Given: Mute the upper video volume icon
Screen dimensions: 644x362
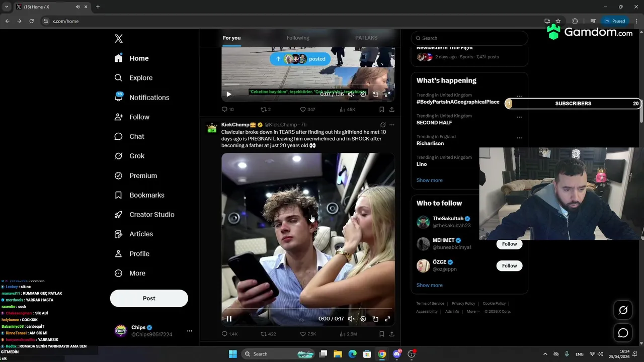Looking at the screenshot, I should pos(351,94).
